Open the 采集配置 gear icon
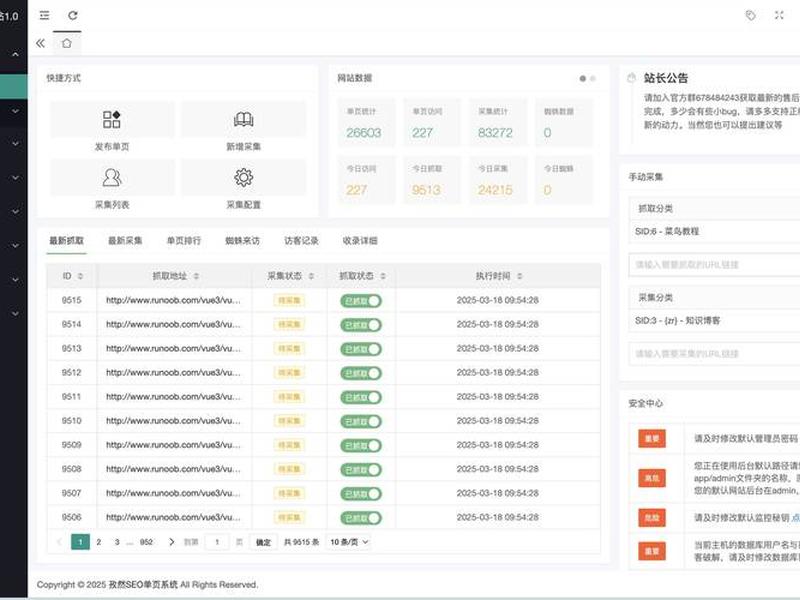 [x=243, y=178]
